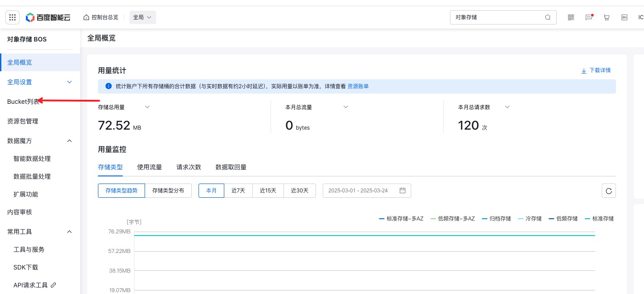644x294 pixels.
Task: Open the QR code icon
Action: (571, 17)
